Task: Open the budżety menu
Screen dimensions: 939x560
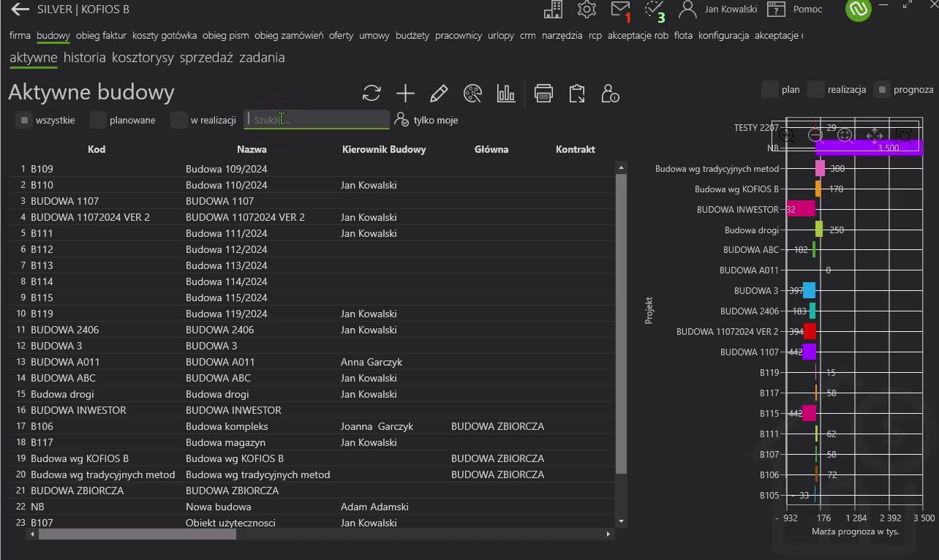Action: [412, 35]
